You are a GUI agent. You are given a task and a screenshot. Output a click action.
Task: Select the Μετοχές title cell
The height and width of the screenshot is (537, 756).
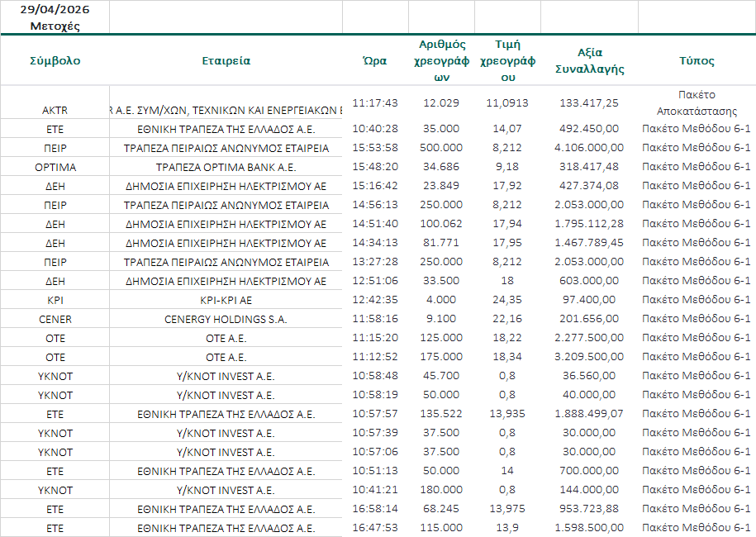[x=55, y=26]
